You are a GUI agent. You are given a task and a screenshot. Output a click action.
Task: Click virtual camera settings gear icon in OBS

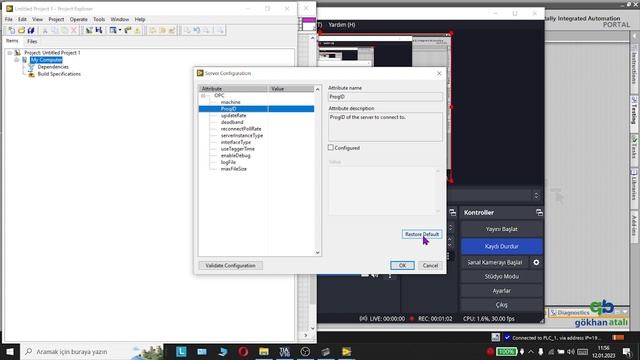(x=536, y=262)
